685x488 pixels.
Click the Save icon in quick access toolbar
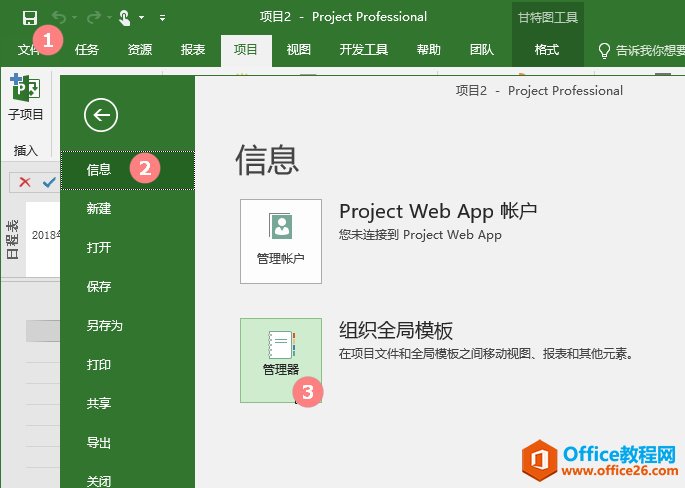(30, 17)
